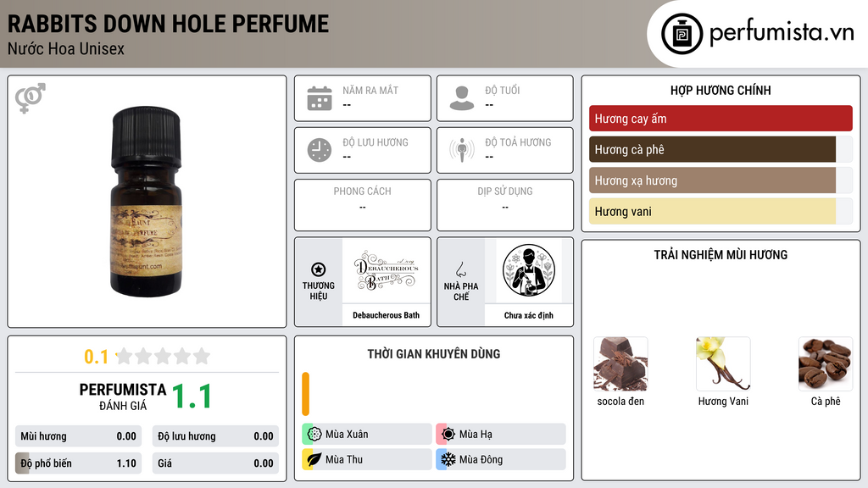
Task: Click the Perfumista rating value 1.1
Action: click(x=192, y=396)
